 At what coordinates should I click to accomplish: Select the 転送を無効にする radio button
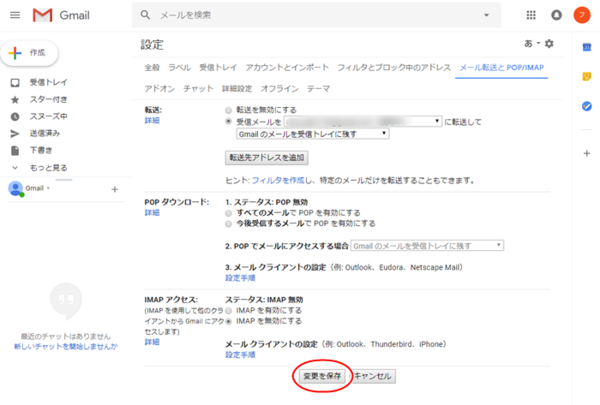tap(230, 108)
